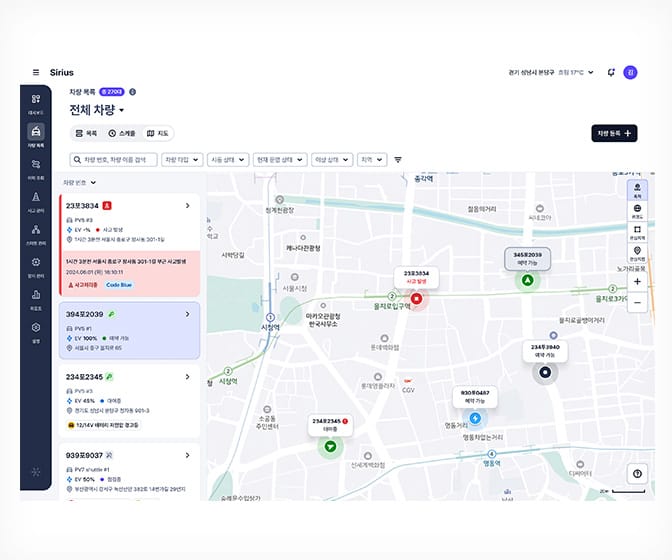Expand the 전체 차량 title dropdown

point(97,110)
